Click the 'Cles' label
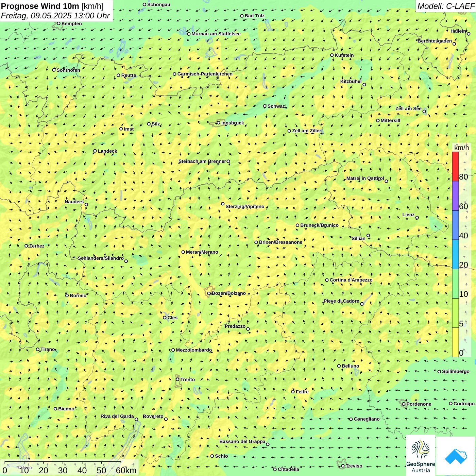Viewport: 476px width, 476px height. [x=172, y=318]
